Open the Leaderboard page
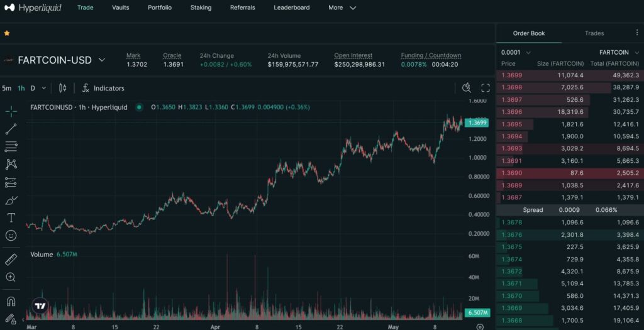Screen dimensions: 644x330 [x=292, y=8]
